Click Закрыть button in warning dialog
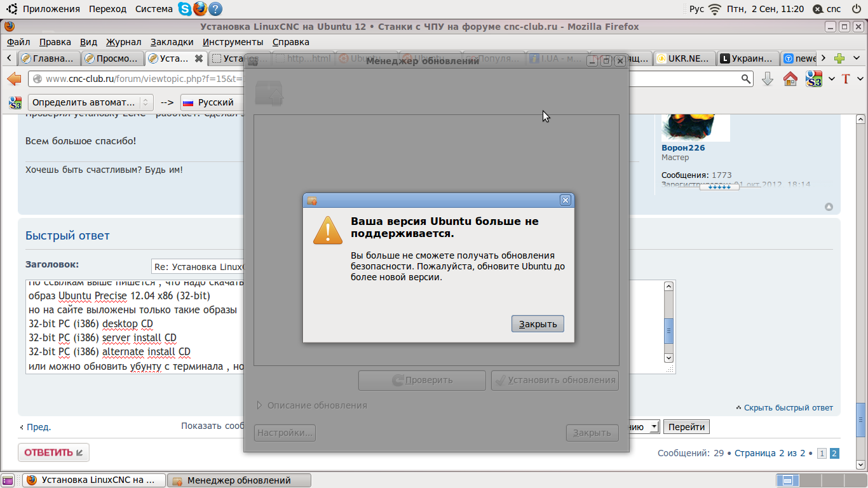Screen dimensions: 868x488 pyautogui.click(x=538, y=324)
